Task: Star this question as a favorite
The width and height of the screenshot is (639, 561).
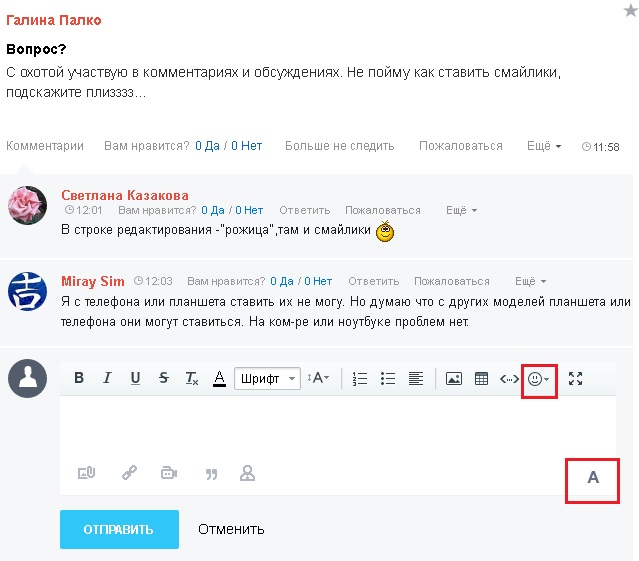Action: [630, 10]
